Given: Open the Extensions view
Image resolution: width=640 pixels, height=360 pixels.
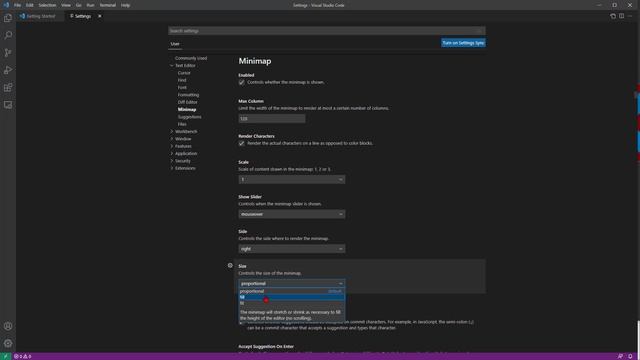Looking at the screenshot, I should (8, 87).
